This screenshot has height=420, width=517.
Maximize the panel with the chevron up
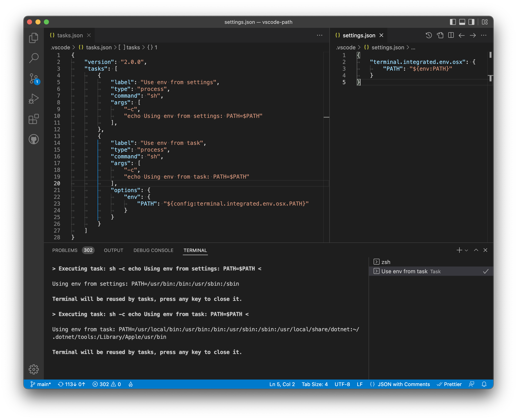pos(476,250)
